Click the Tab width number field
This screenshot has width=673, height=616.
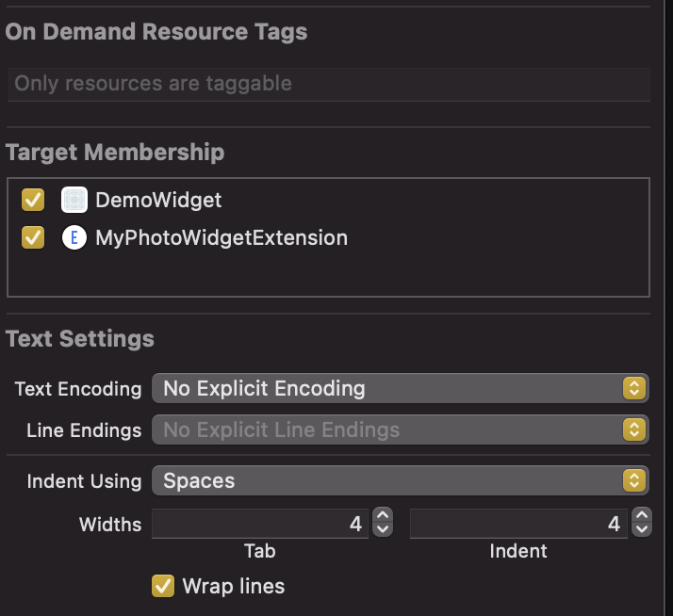point(259,524)
